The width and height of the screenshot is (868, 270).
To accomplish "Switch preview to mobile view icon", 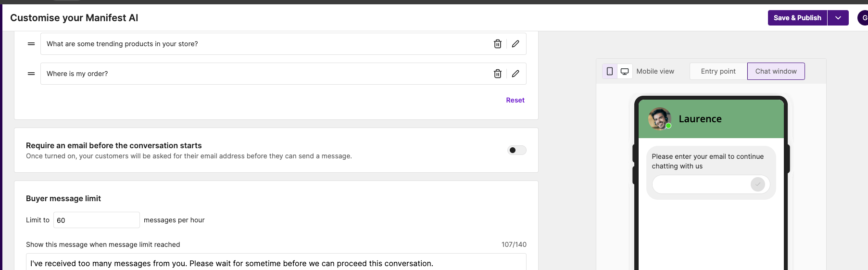I will 610,71.
